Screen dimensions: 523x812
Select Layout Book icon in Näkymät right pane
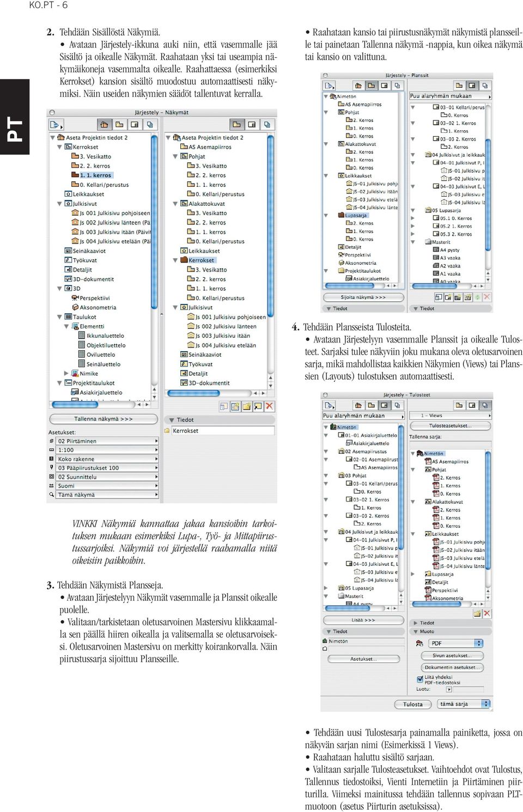[x=252, y=125]
